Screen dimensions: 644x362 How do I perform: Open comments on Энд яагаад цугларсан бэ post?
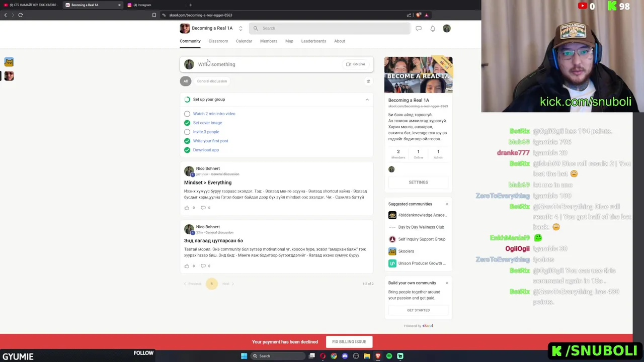pyautogui.click(x=203, y=266)
